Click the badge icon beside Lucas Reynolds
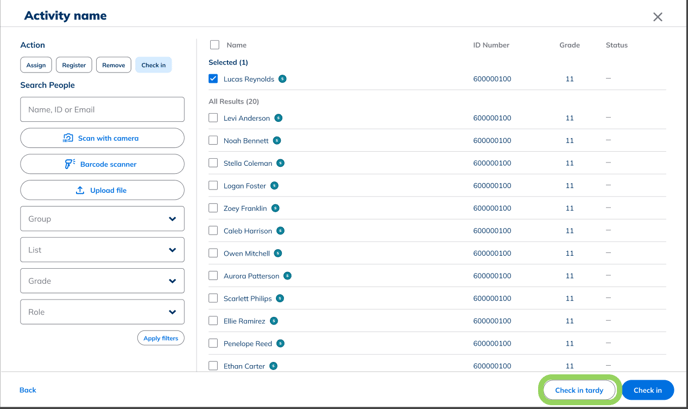 pos(283,79)
